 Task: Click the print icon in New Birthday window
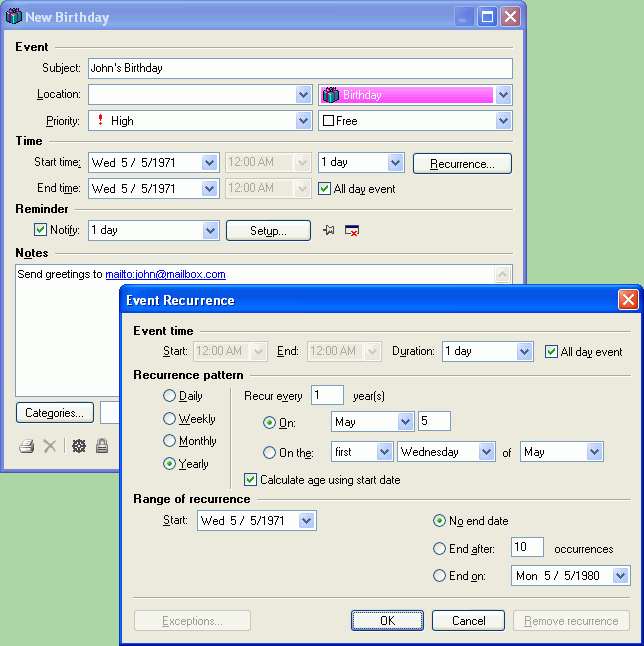[26, 446]
